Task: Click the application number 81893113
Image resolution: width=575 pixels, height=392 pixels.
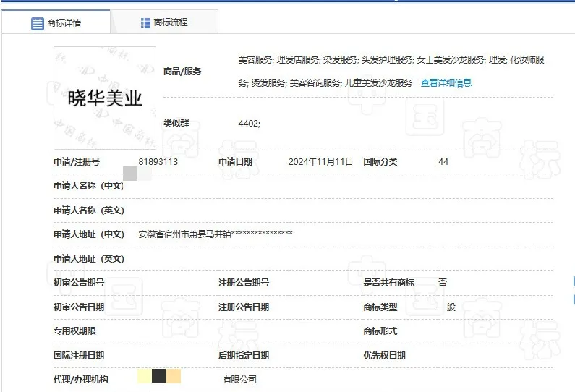Action: (158, 162)
